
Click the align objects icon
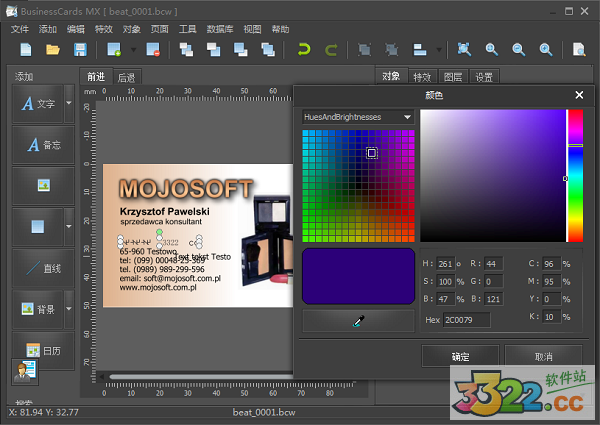tap(420, 50)
